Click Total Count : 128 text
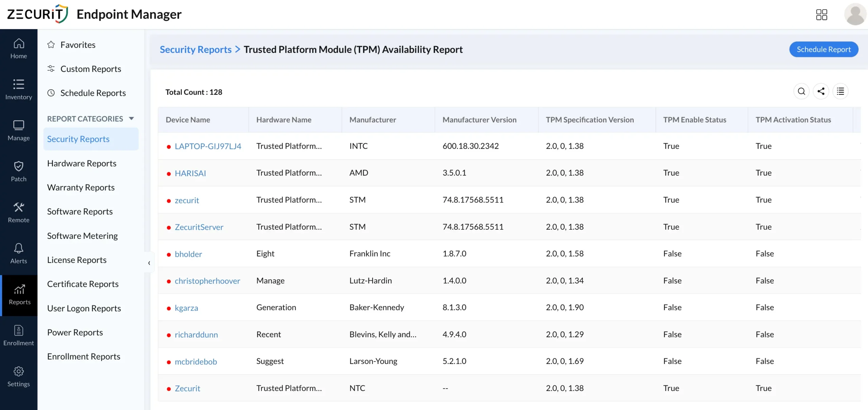868x410 pixels. (x=194, y=92)
